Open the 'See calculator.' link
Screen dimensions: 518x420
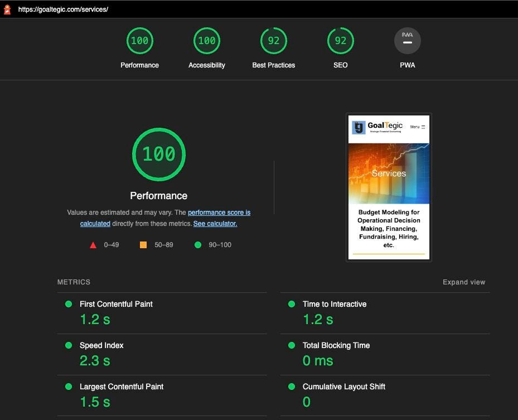(x=215, y=224)
